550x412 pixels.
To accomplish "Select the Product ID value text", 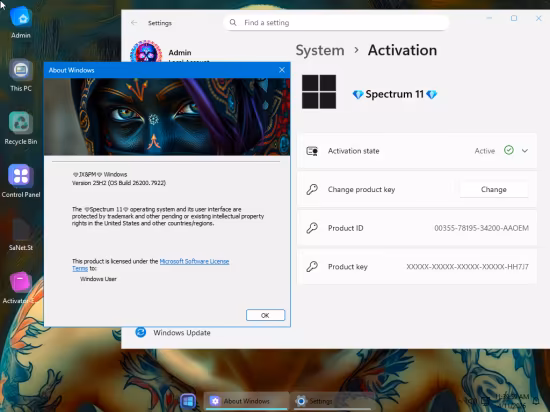I will 481,228.
